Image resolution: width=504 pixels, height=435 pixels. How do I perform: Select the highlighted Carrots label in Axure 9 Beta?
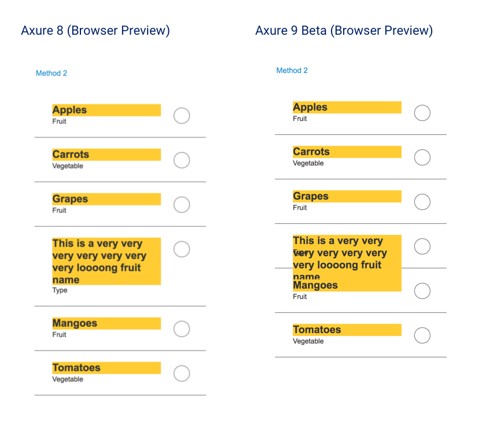click(347, 152)
